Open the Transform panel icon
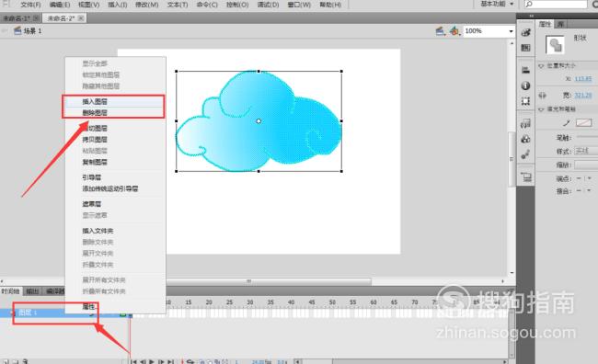The height and width of the screenshot is (364, 598). 526,101
